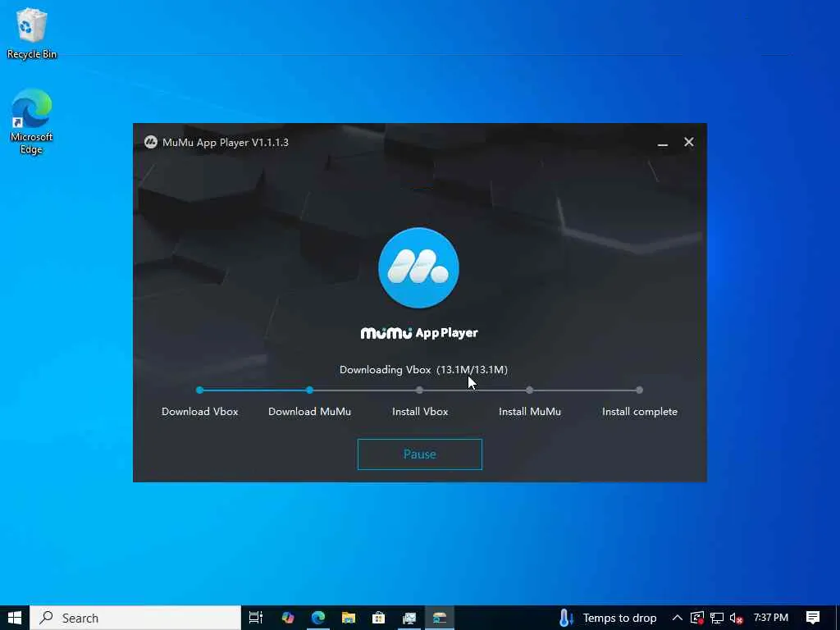Click the 'Install Vbox' label
Screen dimensions: 840x630
coord(420,412)
